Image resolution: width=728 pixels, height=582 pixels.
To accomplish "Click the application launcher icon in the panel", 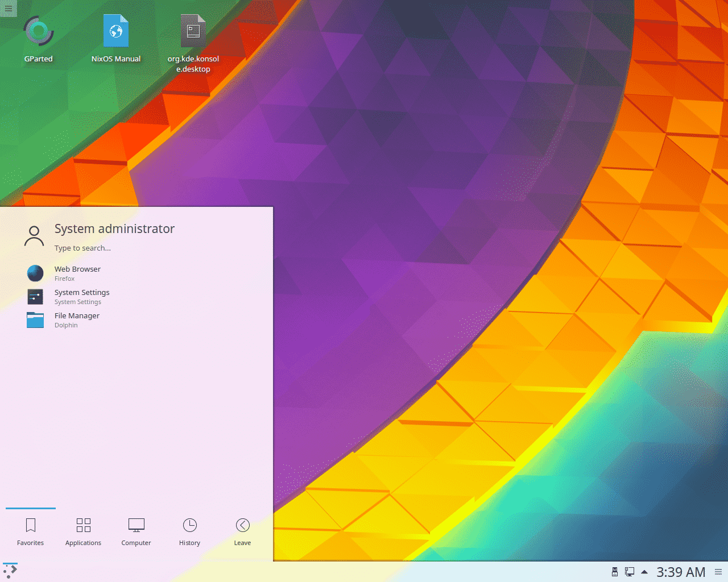I will tap(10, 571).
